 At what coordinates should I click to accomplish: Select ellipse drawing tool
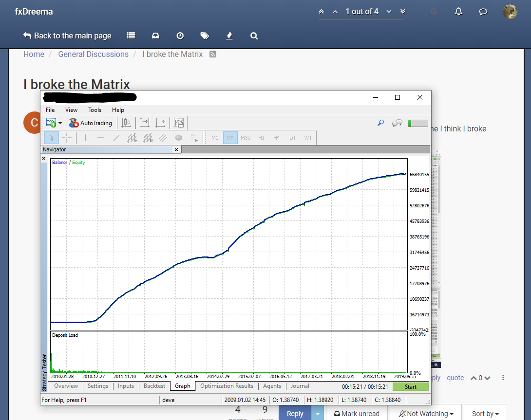pyautogui.click(x=179, y=138)
